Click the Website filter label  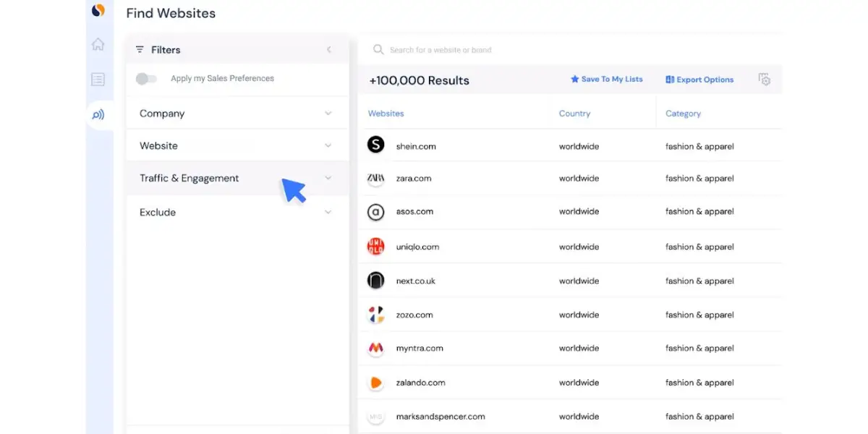(158, 145)
